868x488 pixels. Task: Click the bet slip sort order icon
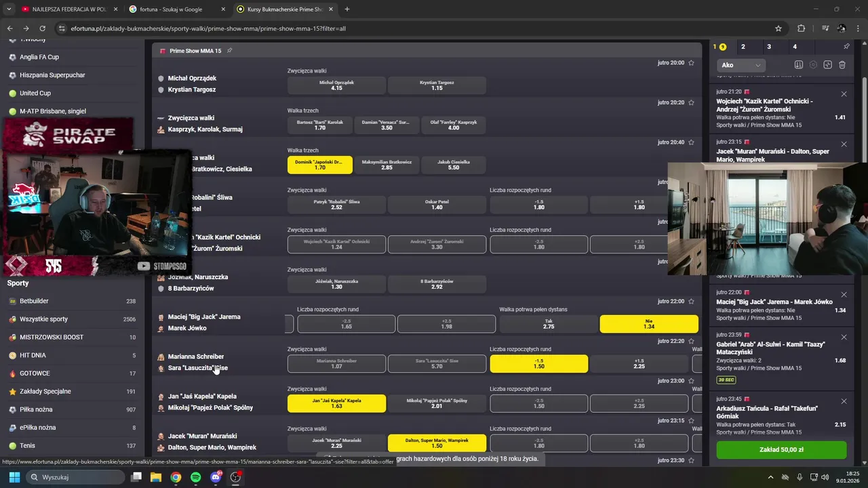tap(799, 65)
